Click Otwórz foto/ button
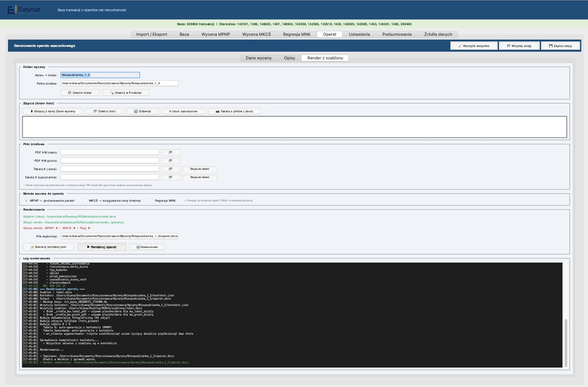Viewport: 588px width, 387px height. (x=105, y=111)
